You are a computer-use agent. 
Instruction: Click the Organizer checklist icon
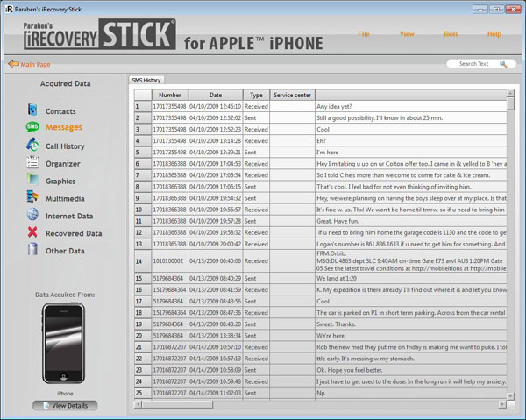tap(32, 163)
